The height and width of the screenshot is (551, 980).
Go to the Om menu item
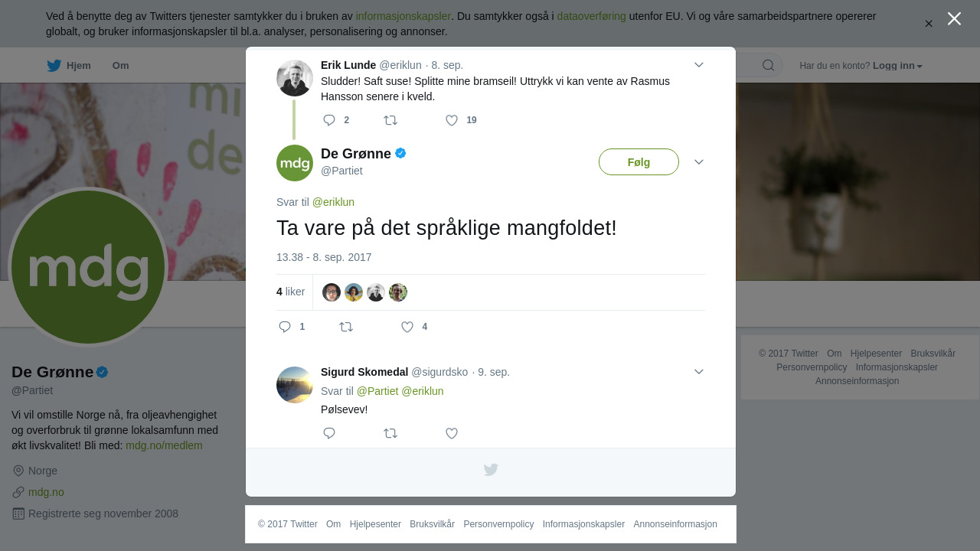pos(120,66)
